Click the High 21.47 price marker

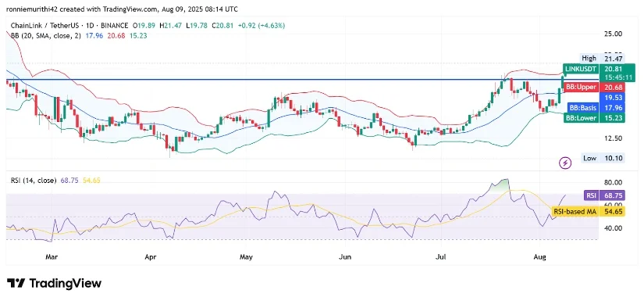(602, 58)
